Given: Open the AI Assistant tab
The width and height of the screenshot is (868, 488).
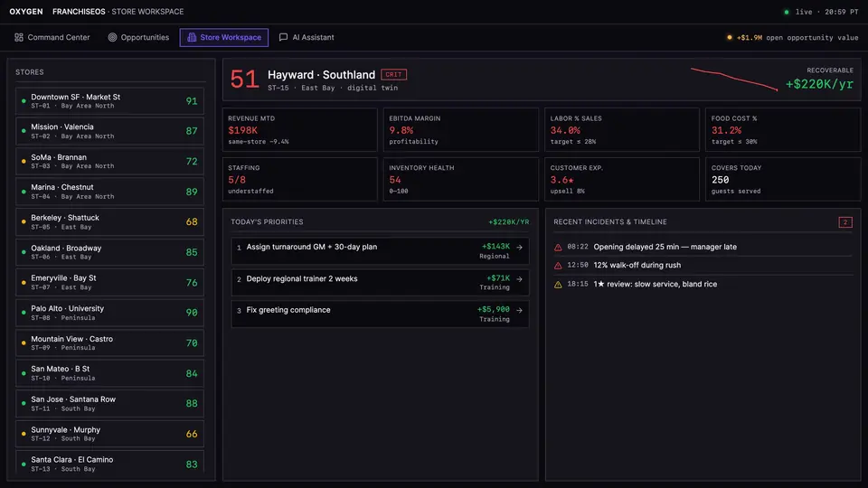Looking at the screenshot, I should 307,37.
